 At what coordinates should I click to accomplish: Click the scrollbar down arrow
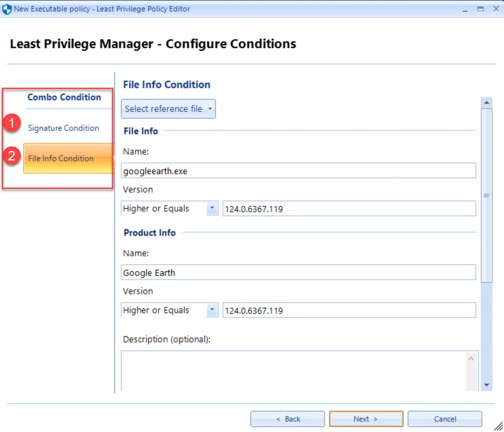point(487,385)
